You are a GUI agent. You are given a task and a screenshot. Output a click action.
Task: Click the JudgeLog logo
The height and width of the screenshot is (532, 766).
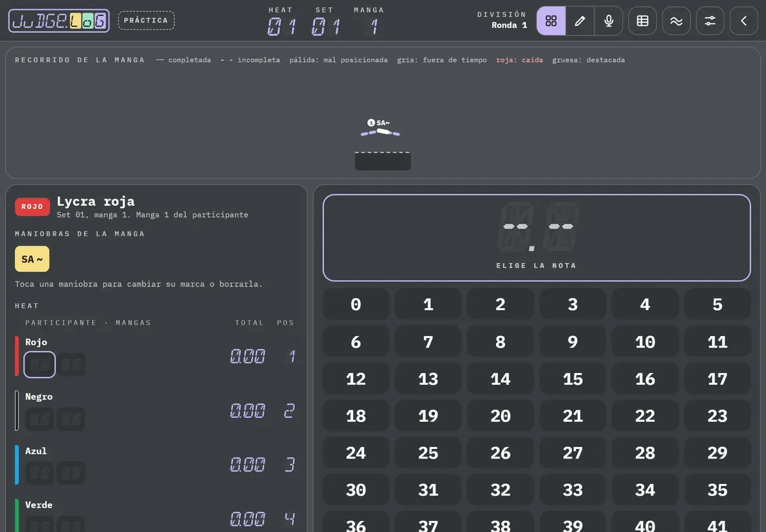click(x=59, y=21)
